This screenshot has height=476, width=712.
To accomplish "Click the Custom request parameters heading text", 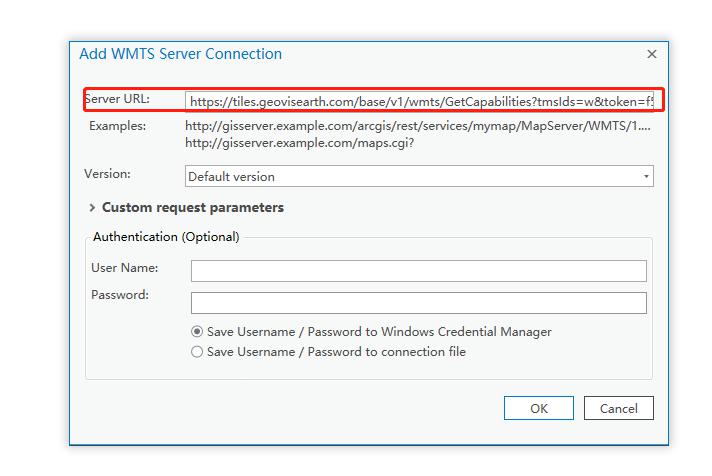I will point(193,208).
